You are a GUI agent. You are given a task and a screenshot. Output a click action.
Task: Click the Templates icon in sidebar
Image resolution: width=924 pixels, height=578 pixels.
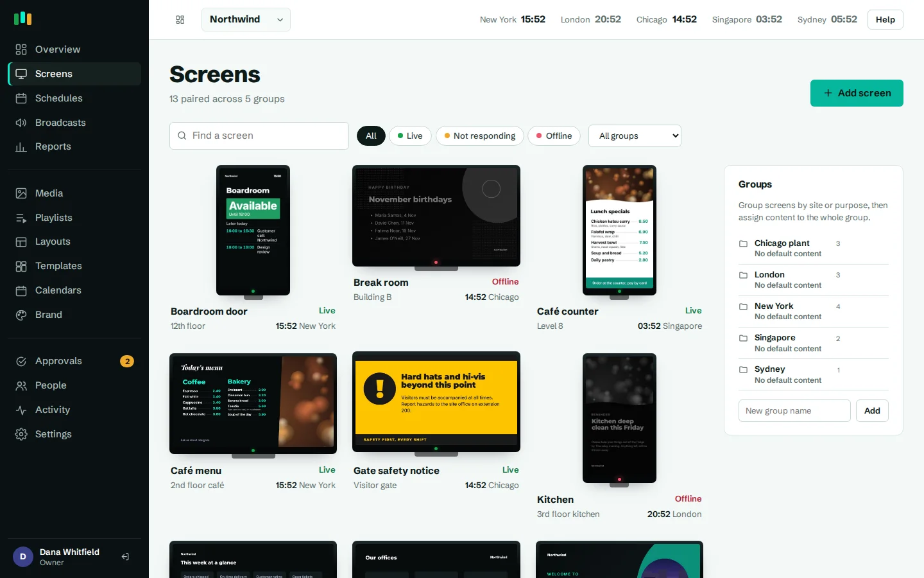click(x=21, y=266)
